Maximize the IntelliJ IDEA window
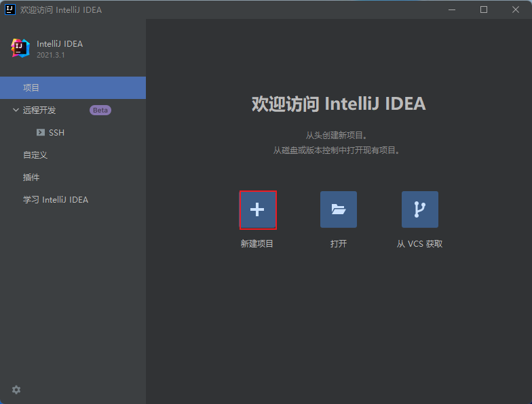Image resolution: width=532 pixels, height=404 pixels. [484, 9]
